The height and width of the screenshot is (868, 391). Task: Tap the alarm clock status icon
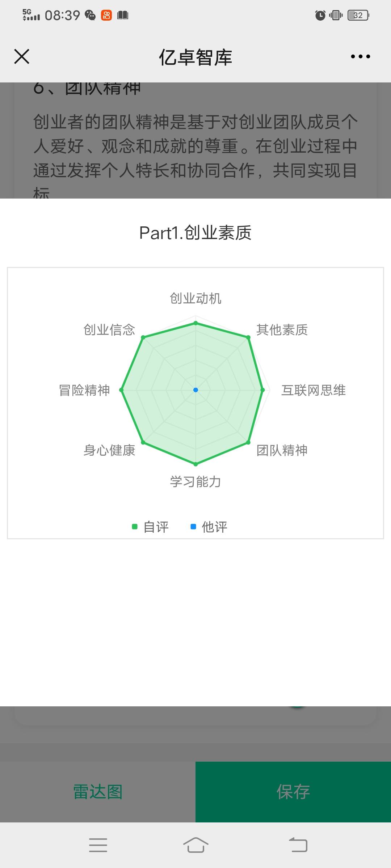coord(320,15)
